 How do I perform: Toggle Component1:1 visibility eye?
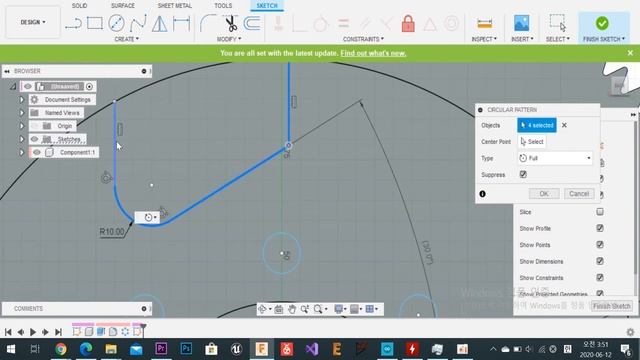(37, 152)
